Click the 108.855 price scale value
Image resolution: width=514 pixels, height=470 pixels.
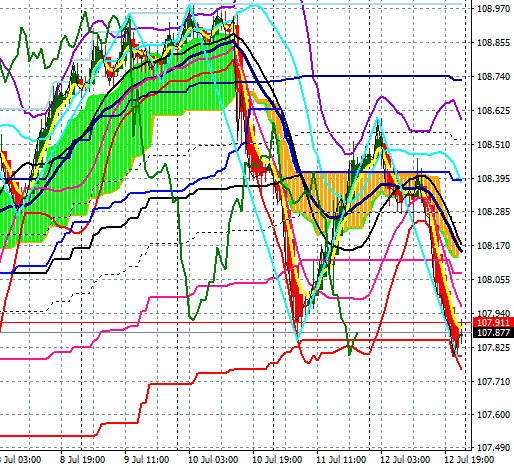click(494, 43)
